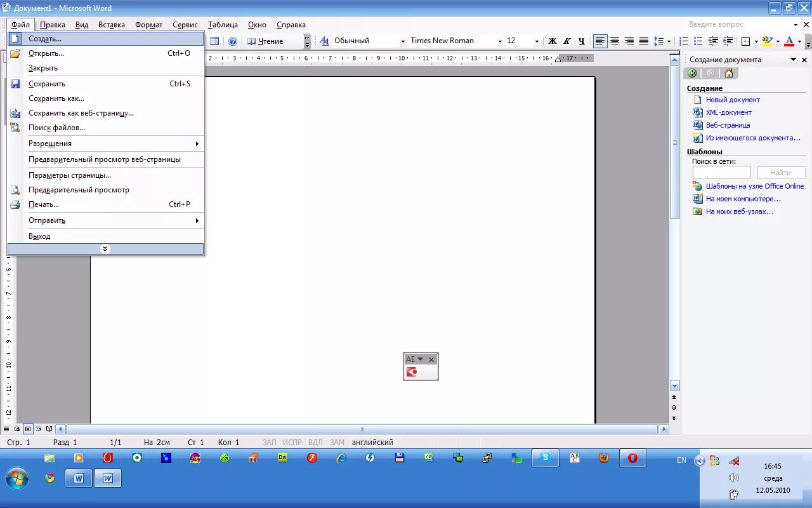Expand the full File menu chevron
Screen dimensions: 812x508
(105, 249)
